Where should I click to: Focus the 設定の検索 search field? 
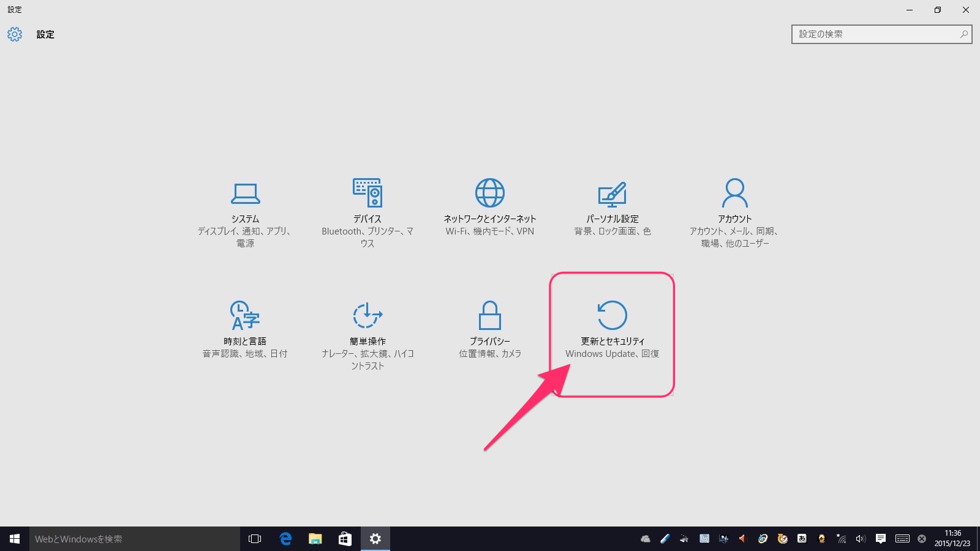click(x=881, y=34)
